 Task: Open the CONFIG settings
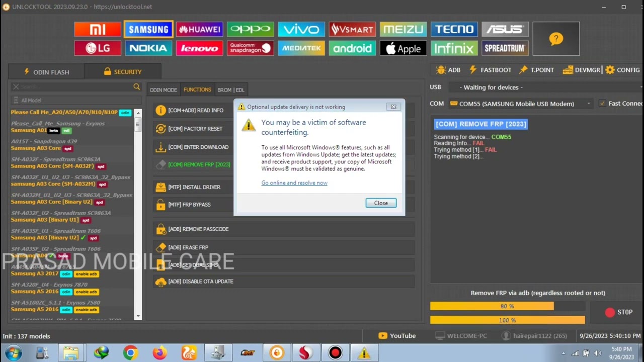coord(622,70)
